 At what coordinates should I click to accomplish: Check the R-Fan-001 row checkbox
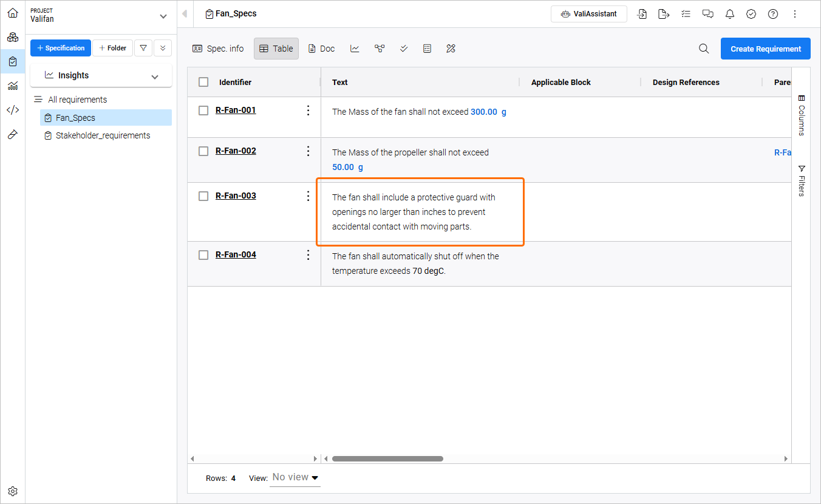[x=203, y=110]
